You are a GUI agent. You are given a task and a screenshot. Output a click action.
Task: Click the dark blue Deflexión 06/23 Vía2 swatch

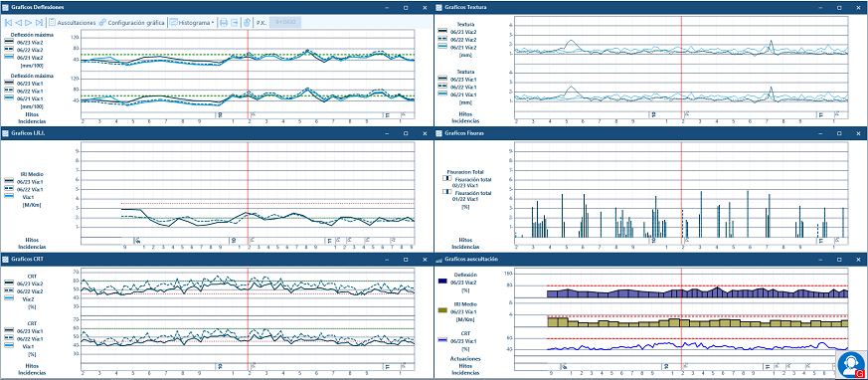pos(442,282)
